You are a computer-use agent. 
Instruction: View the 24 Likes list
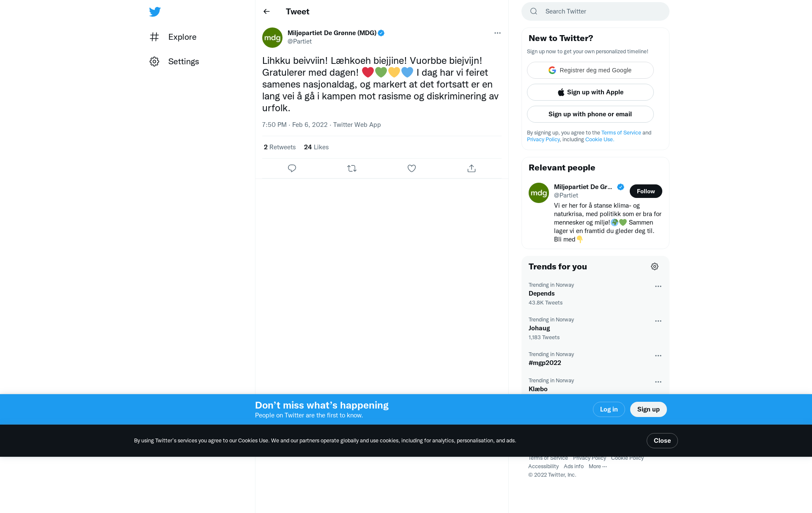316,147
